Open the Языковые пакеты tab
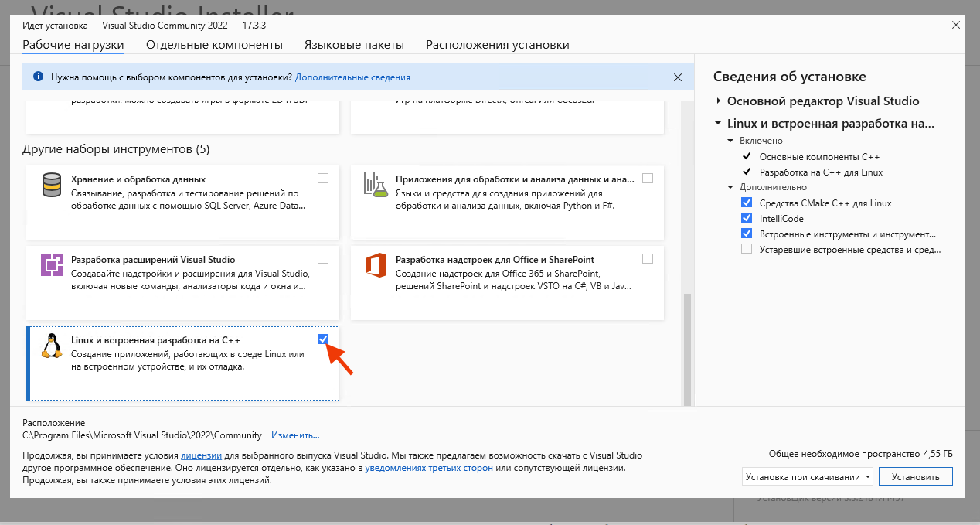The image size is (980, 525). pyautogui.click(x=354, y=45)
